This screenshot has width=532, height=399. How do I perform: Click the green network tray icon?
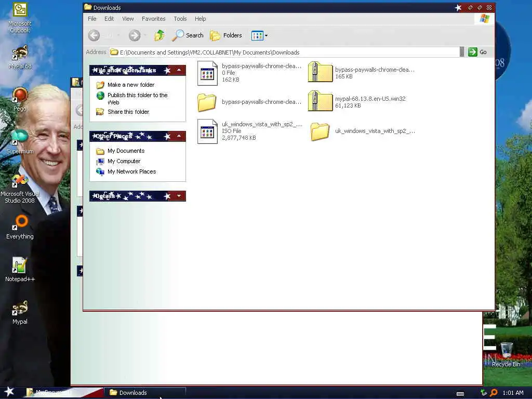484,393
